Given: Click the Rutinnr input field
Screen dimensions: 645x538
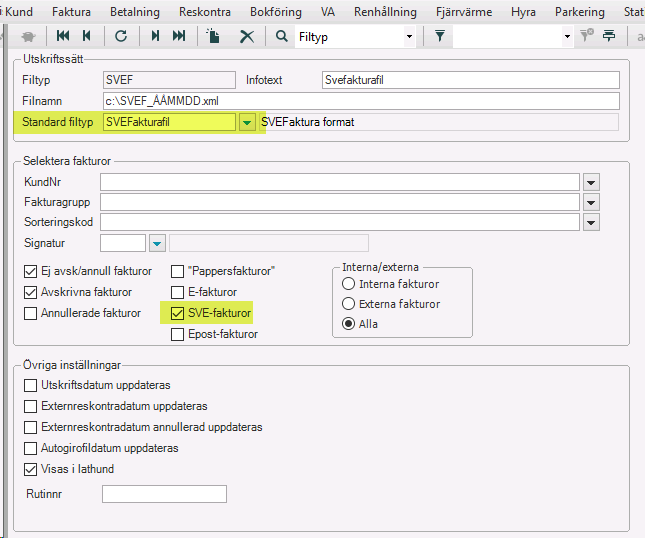Looking at the screenshot, I should (164, 494).
